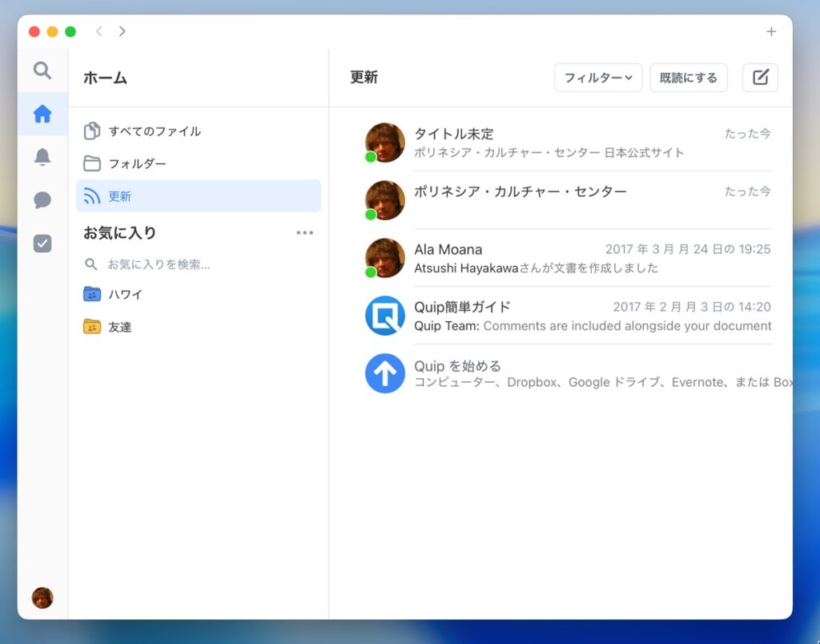
Task: Click the お気に入りを検索 search field
Action: click(x=159, y=264)
